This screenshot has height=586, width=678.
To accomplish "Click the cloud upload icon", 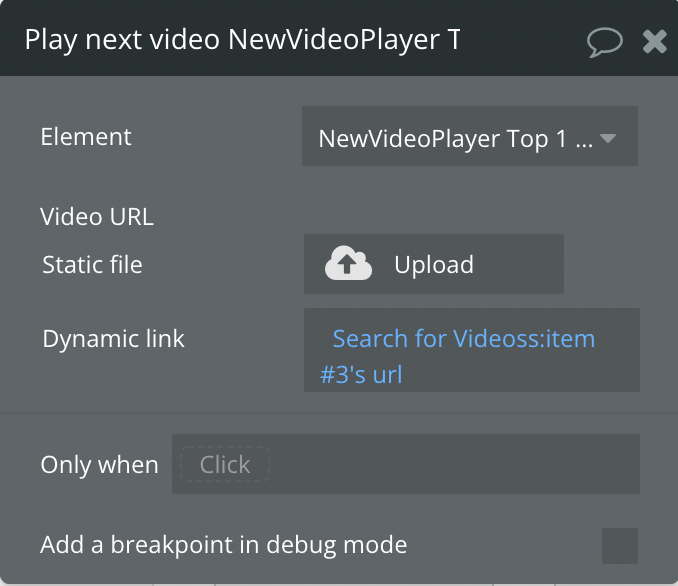I will coord(348,263).
